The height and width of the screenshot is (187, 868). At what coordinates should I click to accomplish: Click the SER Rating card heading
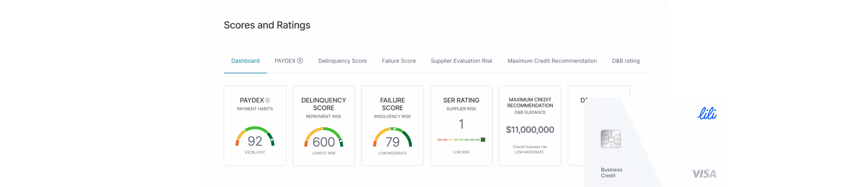coord(461,100)
